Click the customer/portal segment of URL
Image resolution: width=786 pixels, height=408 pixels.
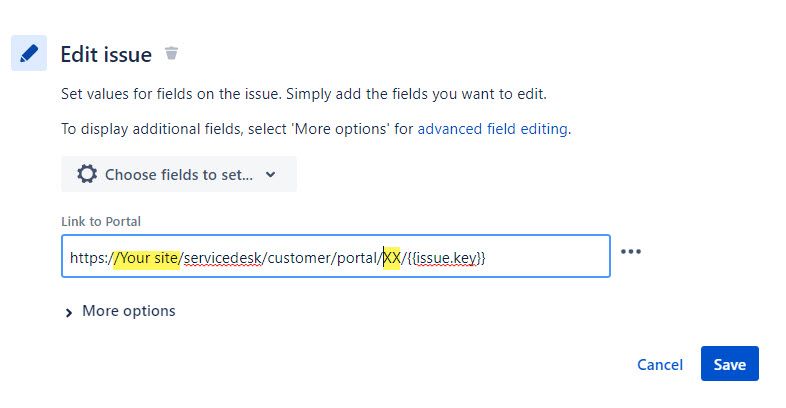(x=322, y=258)
